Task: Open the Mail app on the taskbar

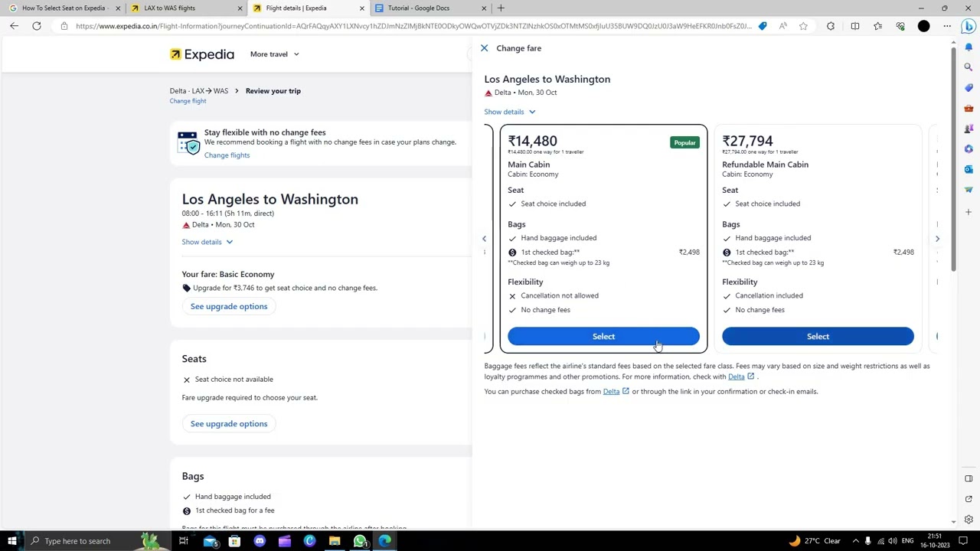Action: click(209, 541)
